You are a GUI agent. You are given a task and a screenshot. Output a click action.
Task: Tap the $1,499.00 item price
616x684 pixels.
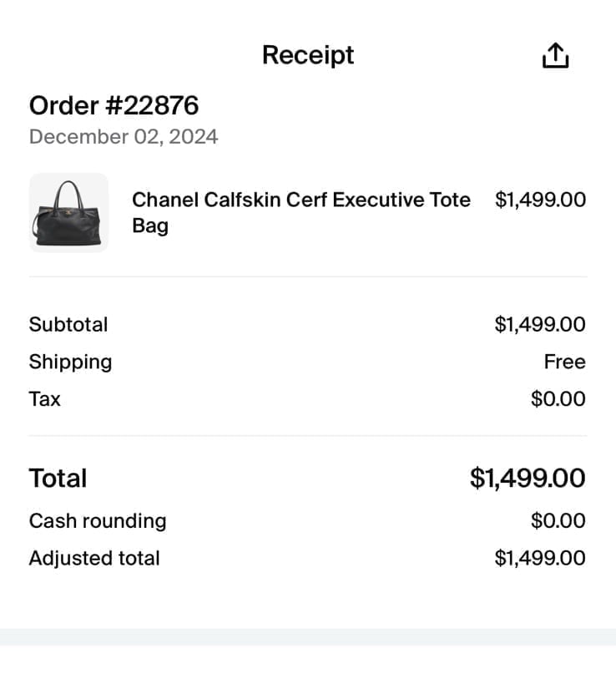coord(540,200)
